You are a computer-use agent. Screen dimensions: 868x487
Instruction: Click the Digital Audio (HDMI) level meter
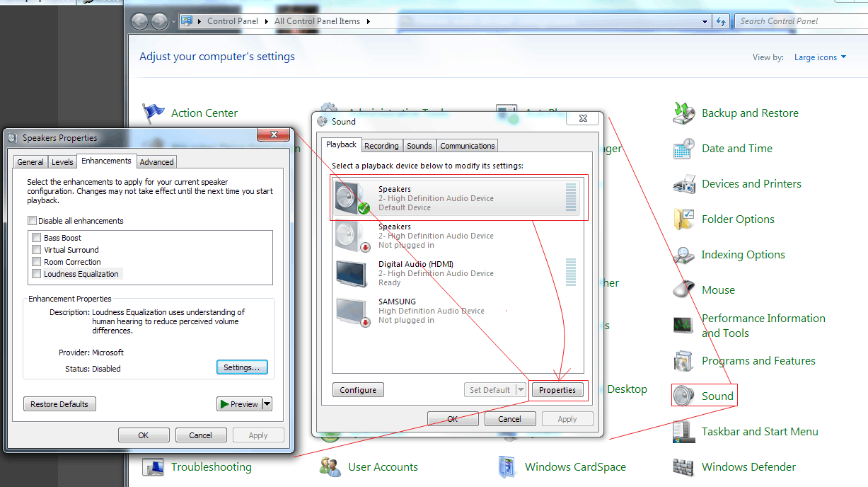point(571,273)
